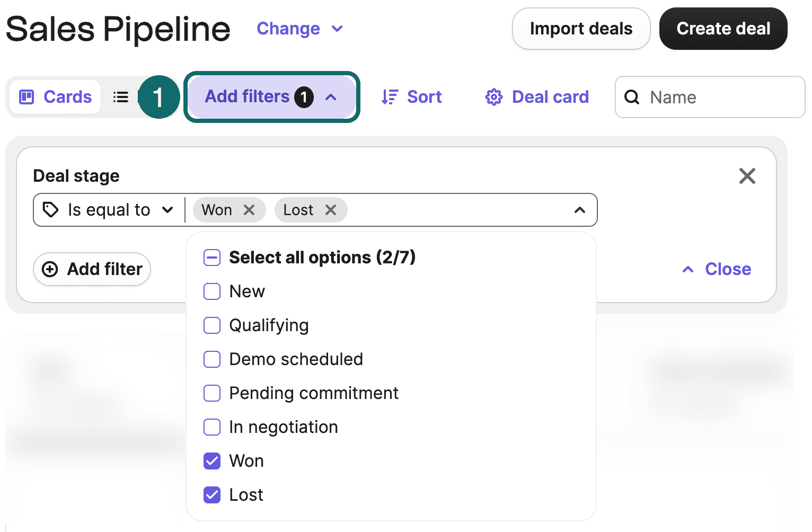Collapse the deal stage options list chevron
The width and height of the screenshot is (812, 532).
point(580,210)
